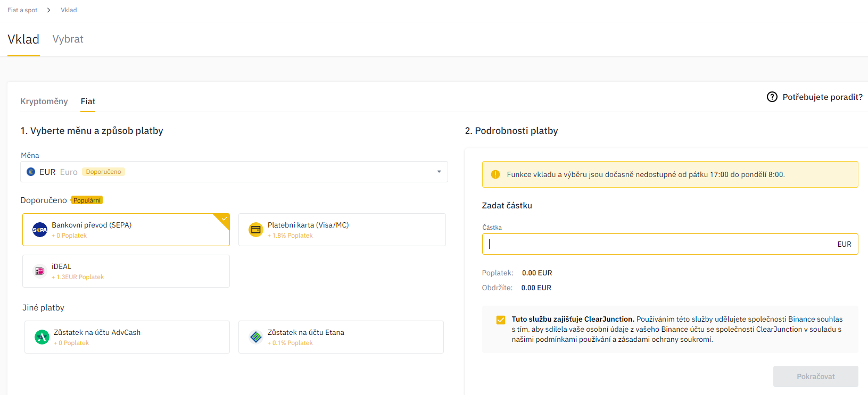The width and height of the screenshot is (868, 395).
Task: Click the EUR suffix in amount field
Action: point(844,244)
